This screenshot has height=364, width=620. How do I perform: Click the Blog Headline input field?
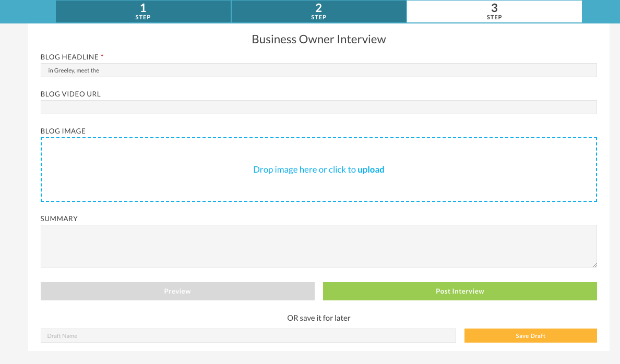319,70
